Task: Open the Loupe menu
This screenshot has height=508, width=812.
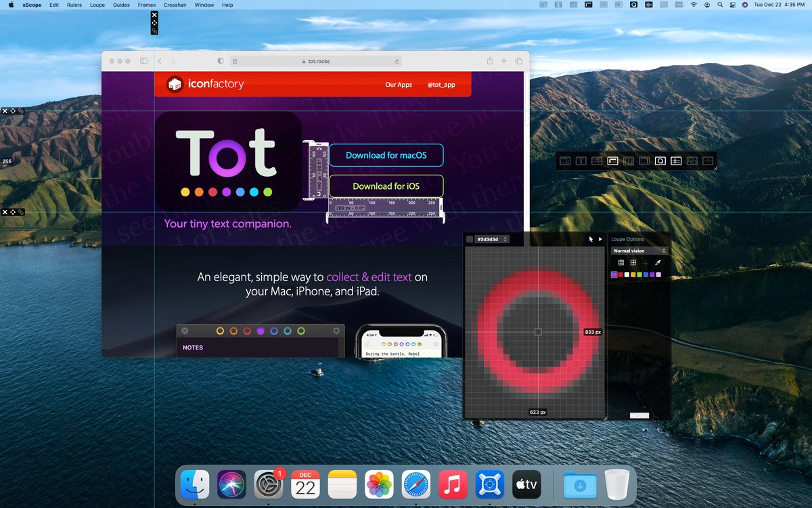Action: (x=97, y=5)
